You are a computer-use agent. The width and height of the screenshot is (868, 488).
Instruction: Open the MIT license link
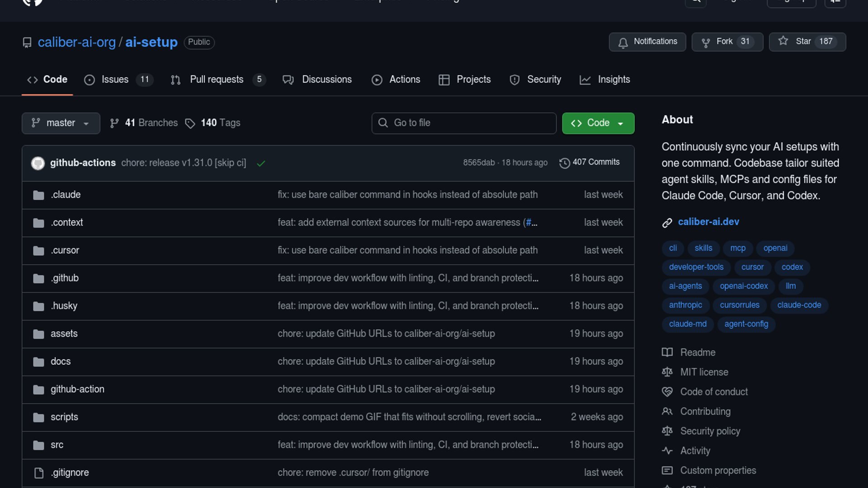(704, 372)
